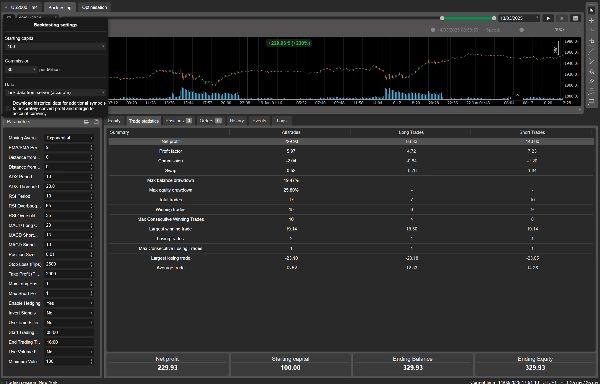Open the Starting capital dropdown in Backtesting settings
Viewport: 600px width, 384px height.
[55, 46]
